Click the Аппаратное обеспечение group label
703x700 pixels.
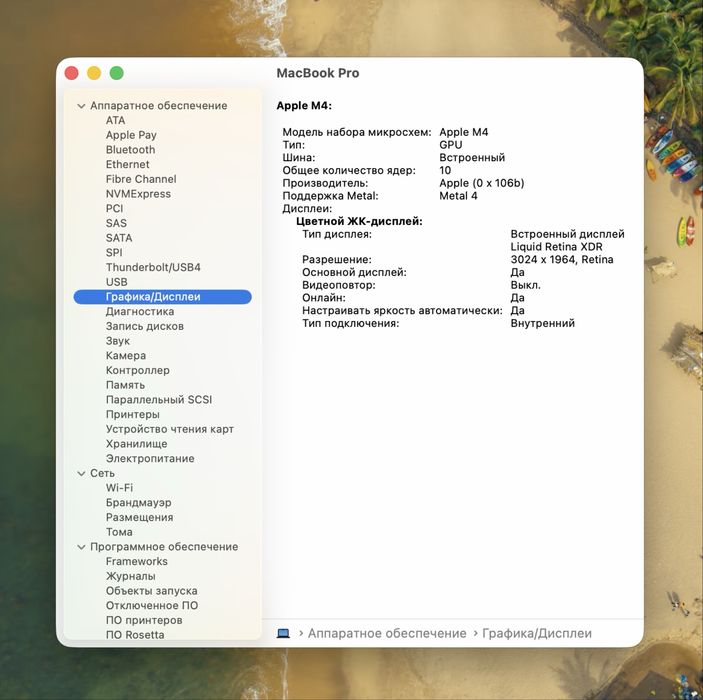pyautogui.click(x=158, y=106)
